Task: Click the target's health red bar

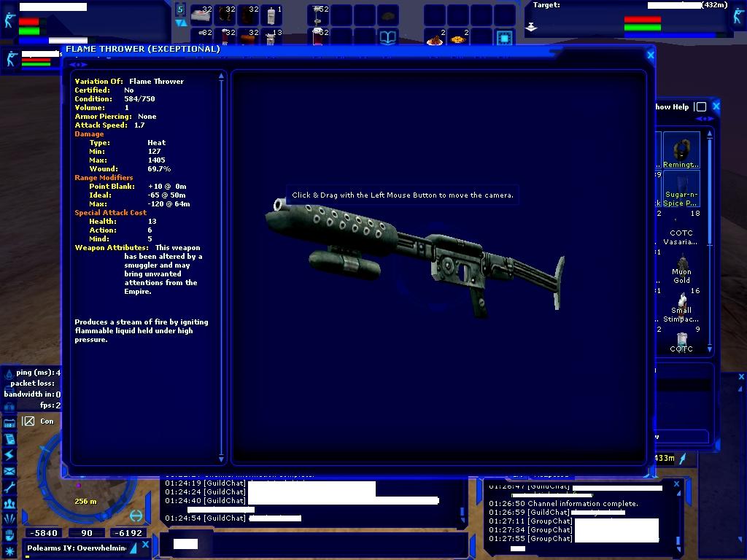Action: click(x=642, y=20)
